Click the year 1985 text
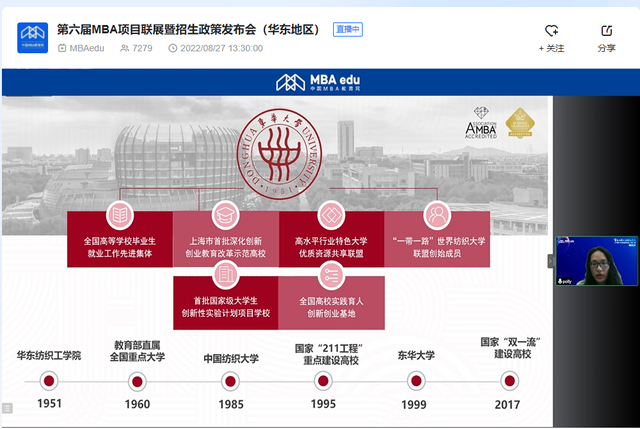Viewport: 640px width, 429px height. 231,404
